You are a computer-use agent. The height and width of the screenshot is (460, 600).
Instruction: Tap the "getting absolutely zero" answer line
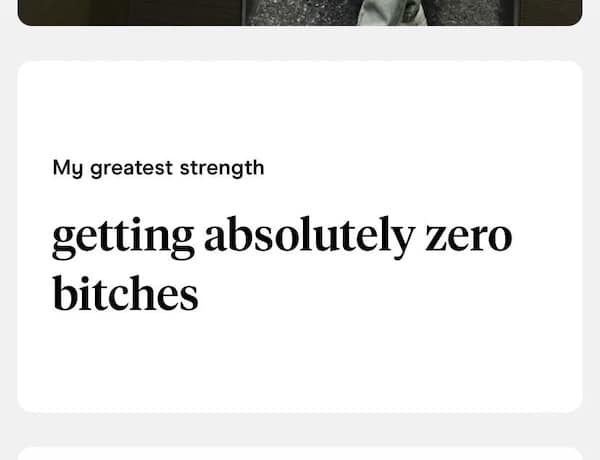281,237
